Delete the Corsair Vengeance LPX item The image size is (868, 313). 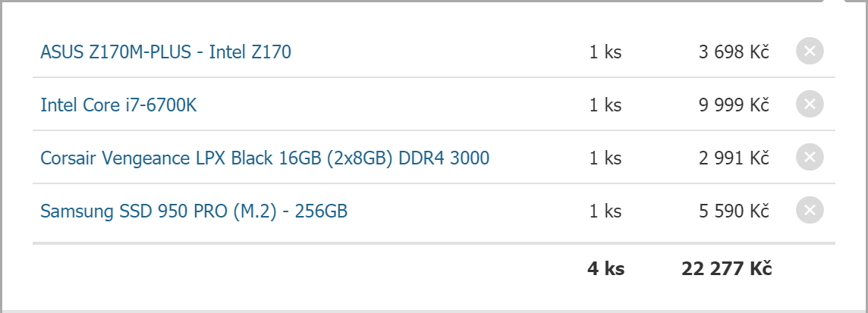point(810,158)
